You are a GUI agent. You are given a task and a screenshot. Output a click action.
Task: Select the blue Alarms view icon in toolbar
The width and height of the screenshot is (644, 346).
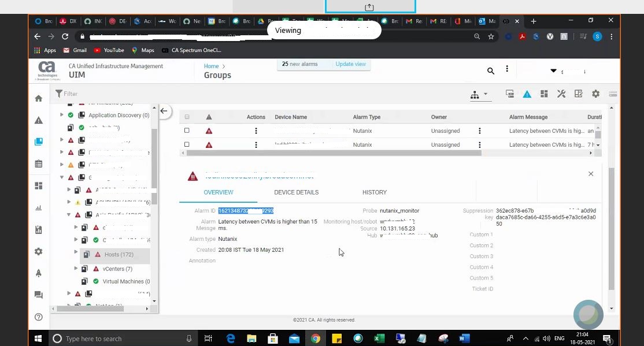(x=527, y=94)
